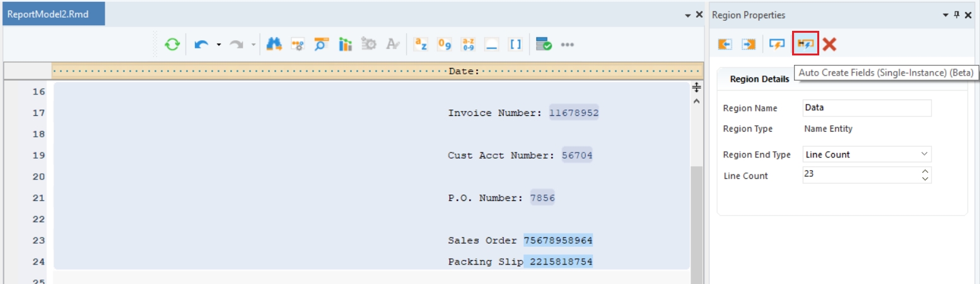Image resolution: width=980 pixels, height=284 pixels.
Task: Click the data table with checkmark icon
Action: tap(544, 45)
